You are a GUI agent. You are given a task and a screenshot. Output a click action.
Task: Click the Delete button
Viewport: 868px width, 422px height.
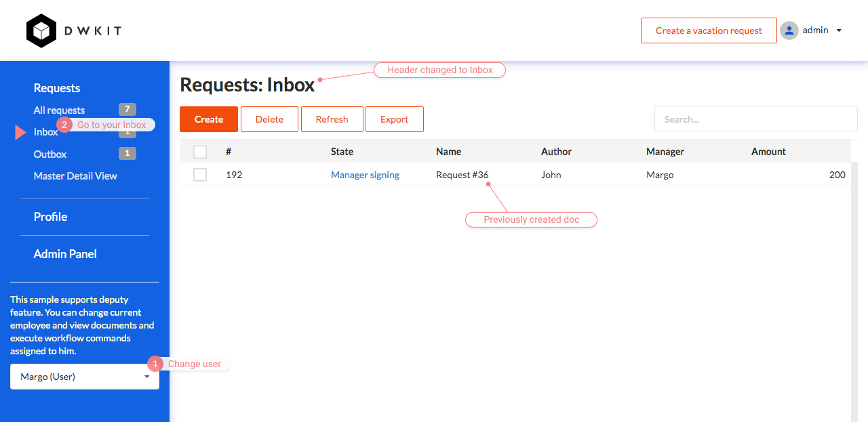coord(269,119)
